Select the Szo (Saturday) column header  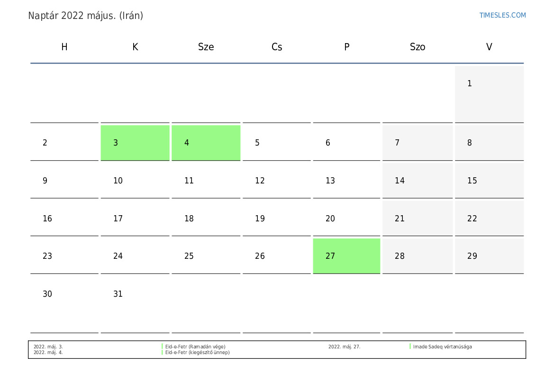point(418,47)
